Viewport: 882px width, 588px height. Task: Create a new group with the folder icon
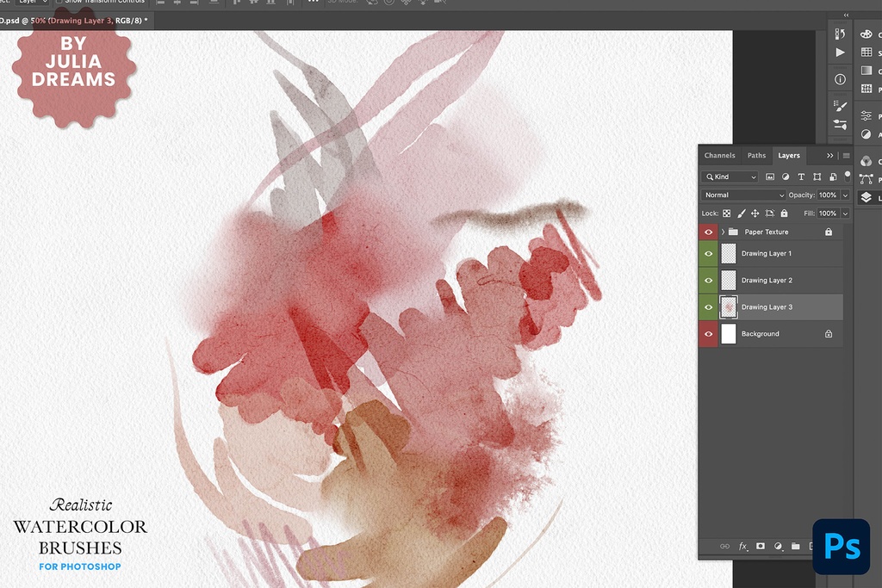pos(795,546)
